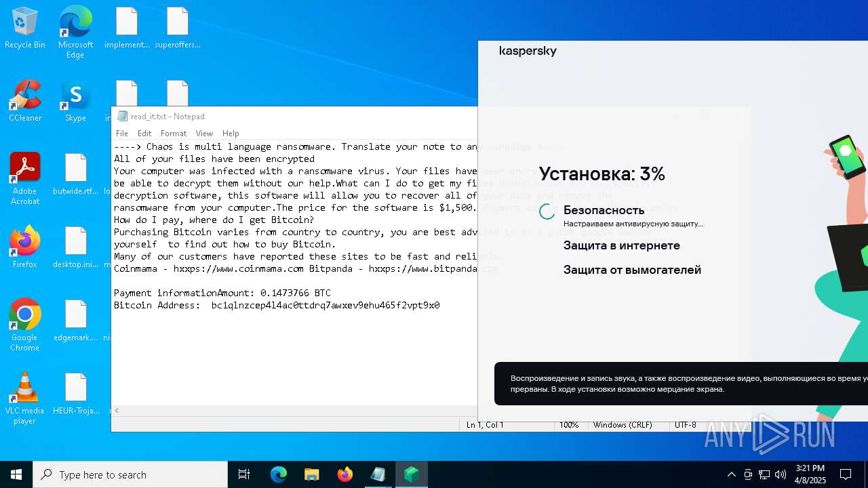Launch Google Chrome desktop shortcut

pos(25,325)
